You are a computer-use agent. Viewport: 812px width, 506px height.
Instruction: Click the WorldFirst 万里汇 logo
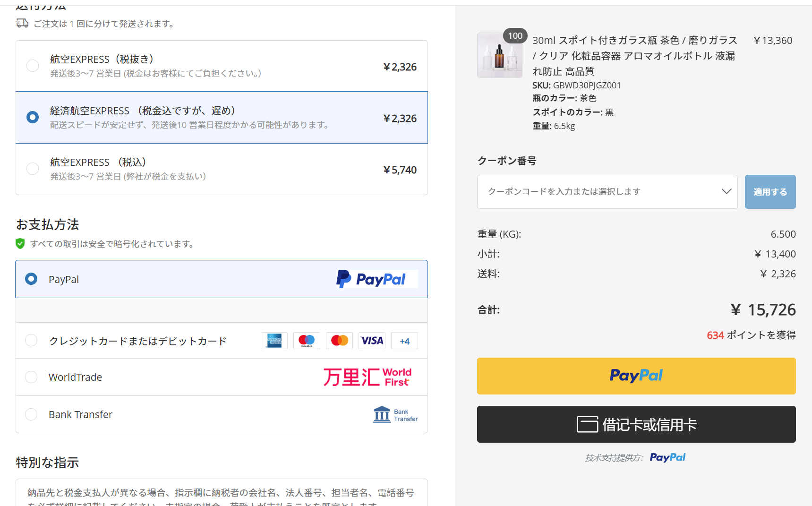click(x=368, y=377)
